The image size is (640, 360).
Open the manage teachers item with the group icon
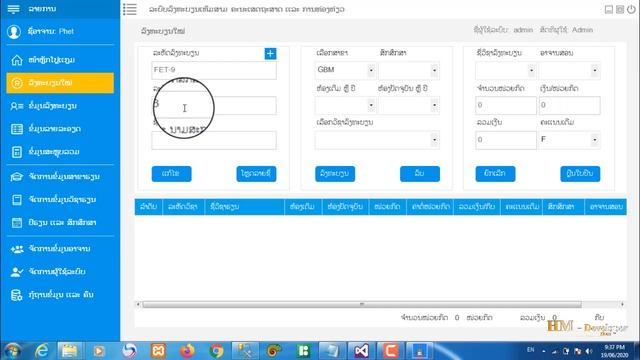coord(60,249)
